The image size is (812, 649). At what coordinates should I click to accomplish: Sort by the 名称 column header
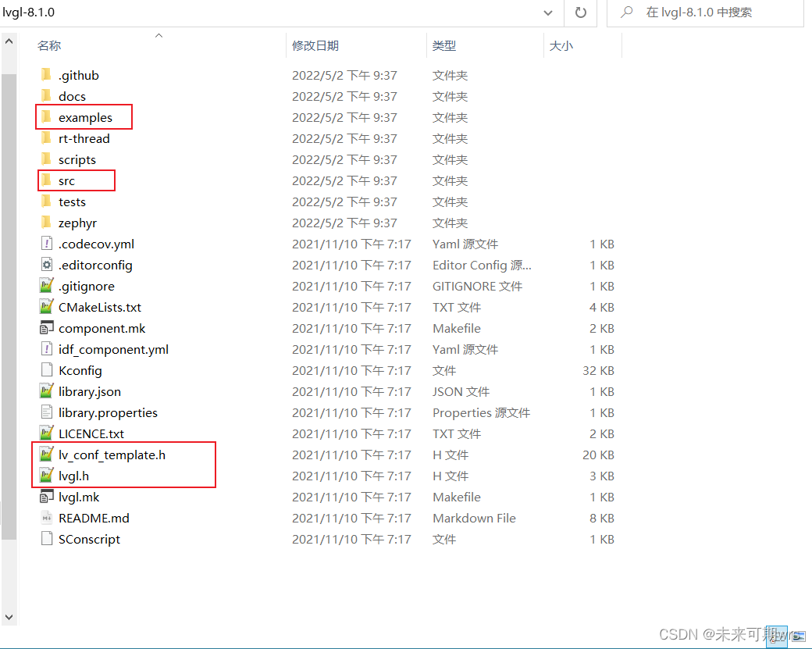(x=49, y=45)
